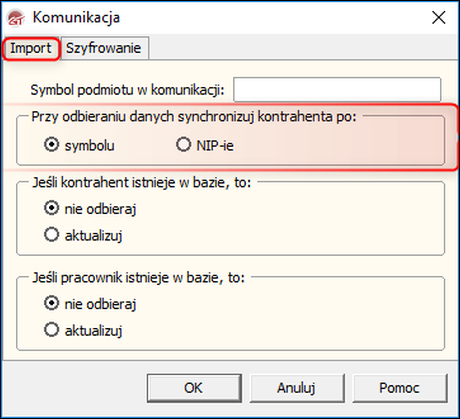This screenshot has width=460, height=419.
Task: Click the Anuluj button
Action: [297, 388]
